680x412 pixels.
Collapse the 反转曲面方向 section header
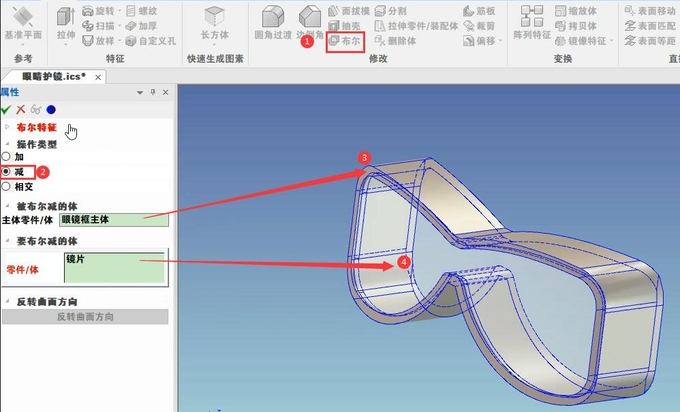click(x=7, y=301)
